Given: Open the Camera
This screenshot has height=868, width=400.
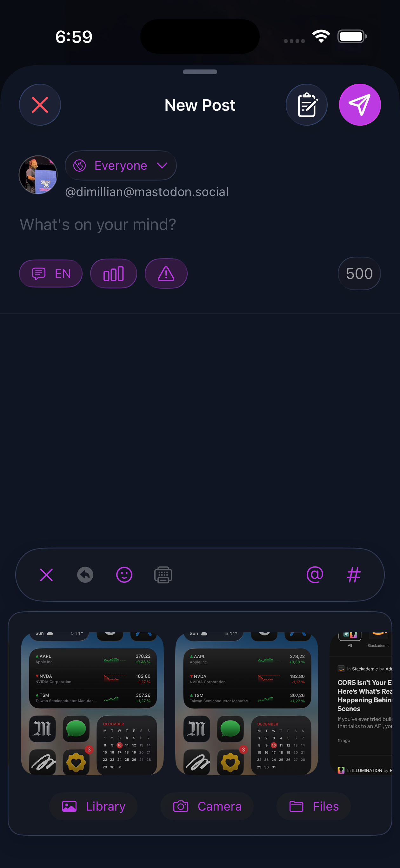Looking at the screenshot, I should click(x=207, y=806).
